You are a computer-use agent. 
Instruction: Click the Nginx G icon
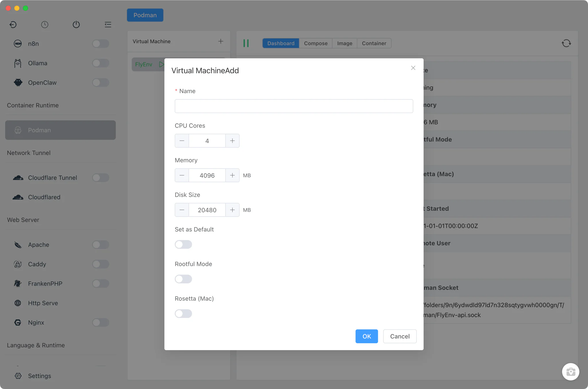pos(18,322)
